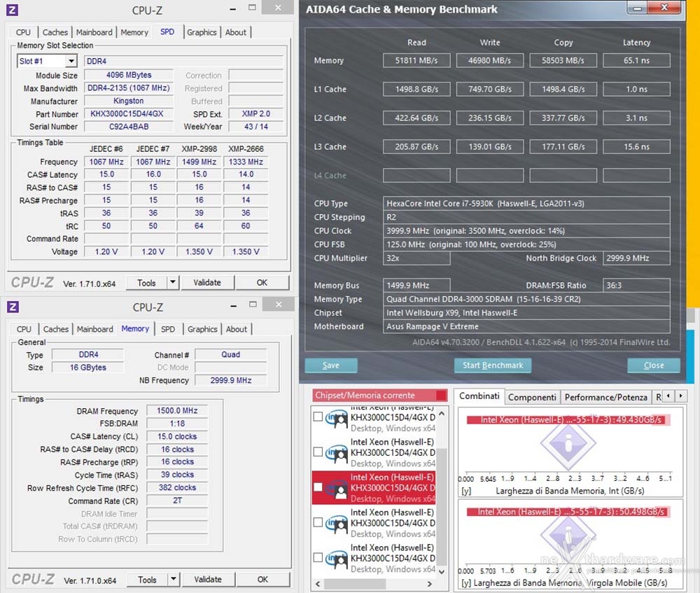Click the Close button in the AIDA64 benchmark window

pyautogui.click(x=654, y=365)
